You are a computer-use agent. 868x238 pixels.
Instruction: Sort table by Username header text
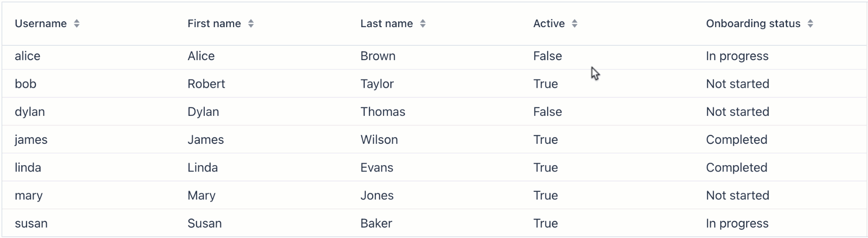coord(41,24)
